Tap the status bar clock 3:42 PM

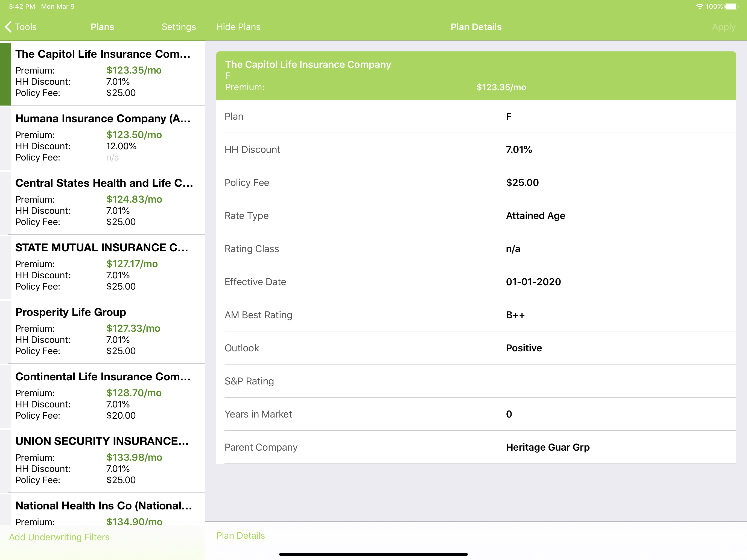[x=22, y=6]
